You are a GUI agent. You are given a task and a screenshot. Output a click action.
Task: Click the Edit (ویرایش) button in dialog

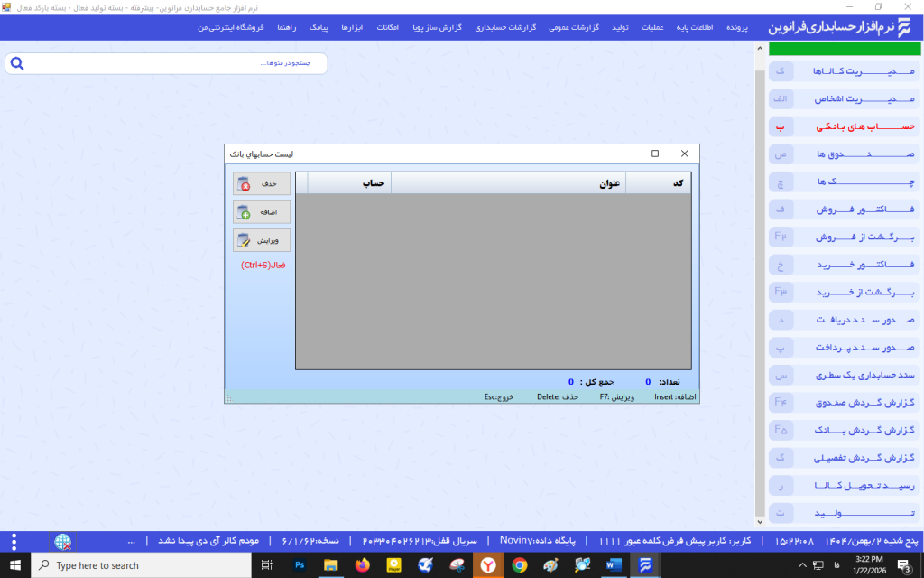coord(262,240)
